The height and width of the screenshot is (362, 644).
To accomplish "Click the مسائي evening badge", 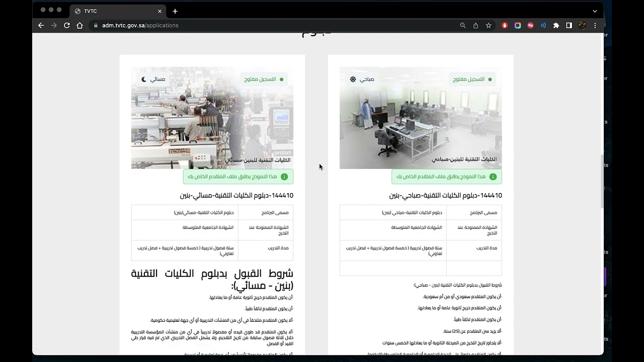I will (x=154, y=79).
